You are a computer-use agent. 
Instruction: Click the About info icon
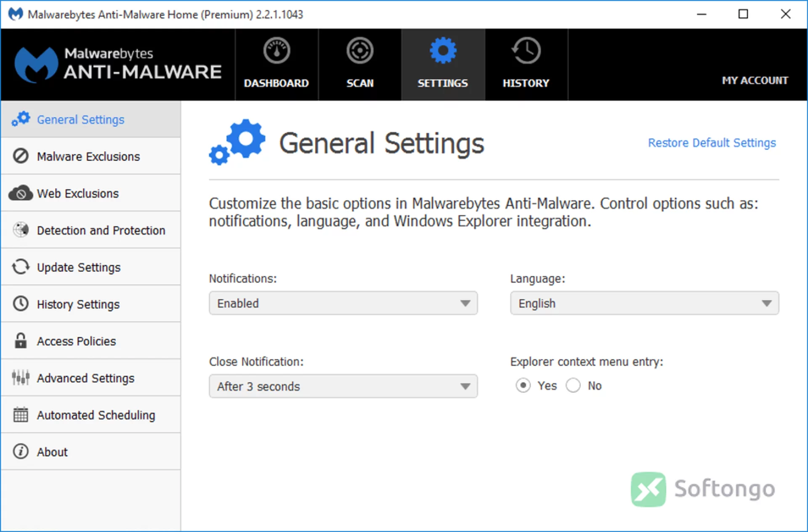click(21, 451)
